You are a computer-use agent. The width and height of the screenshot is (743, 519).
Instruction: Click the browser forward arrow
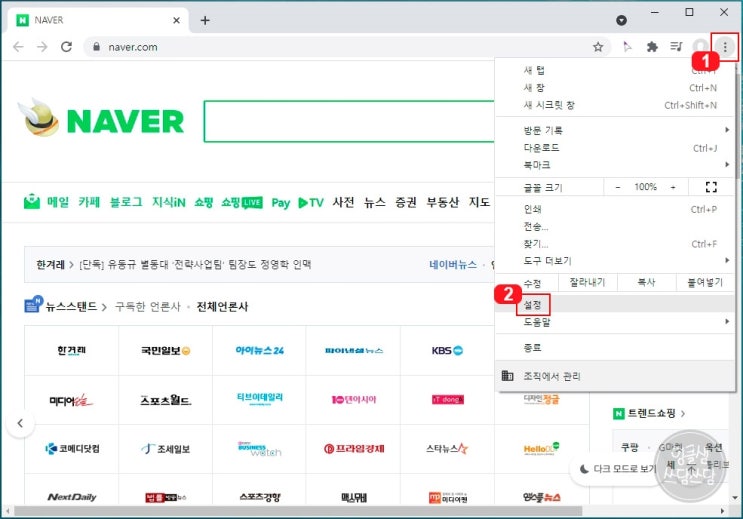pos(42,47)
